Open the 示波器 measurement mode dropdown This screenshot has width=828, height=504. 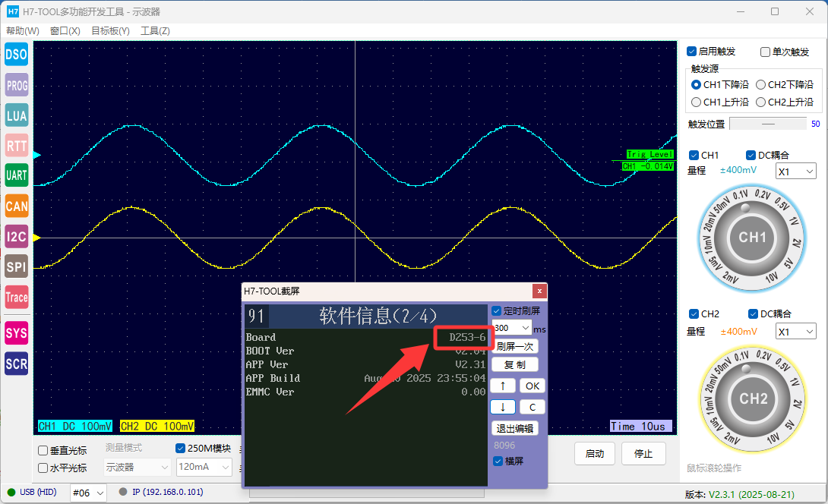pos(137,468)
